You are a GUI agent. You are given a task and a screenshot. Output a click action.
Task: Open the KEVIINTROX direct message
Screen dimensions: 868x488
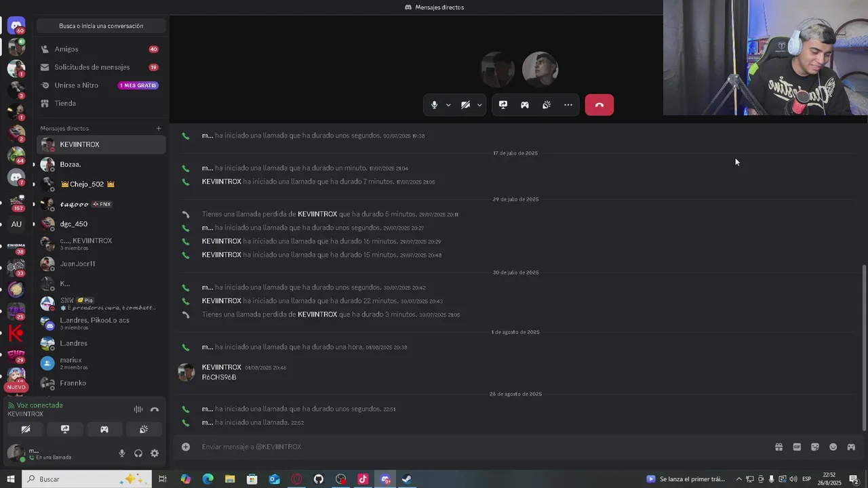pos(101,144)
